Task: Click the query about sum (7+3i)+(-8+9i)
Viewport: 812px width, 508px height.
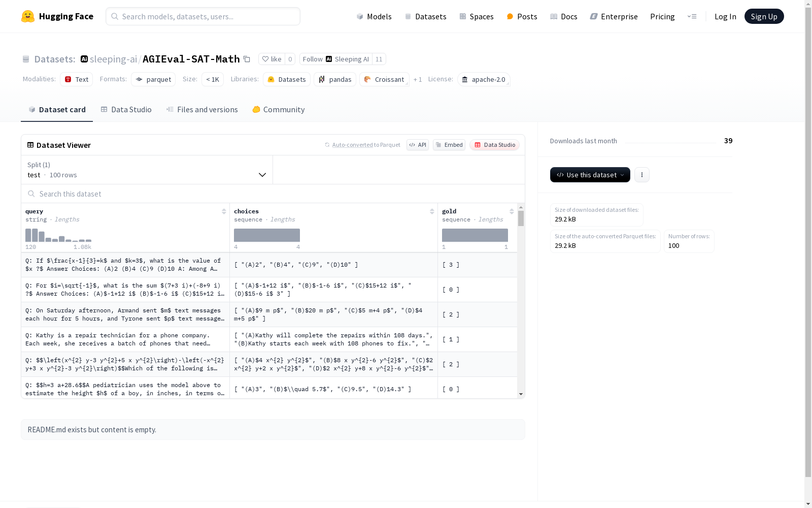Action: tap(125, 290)
